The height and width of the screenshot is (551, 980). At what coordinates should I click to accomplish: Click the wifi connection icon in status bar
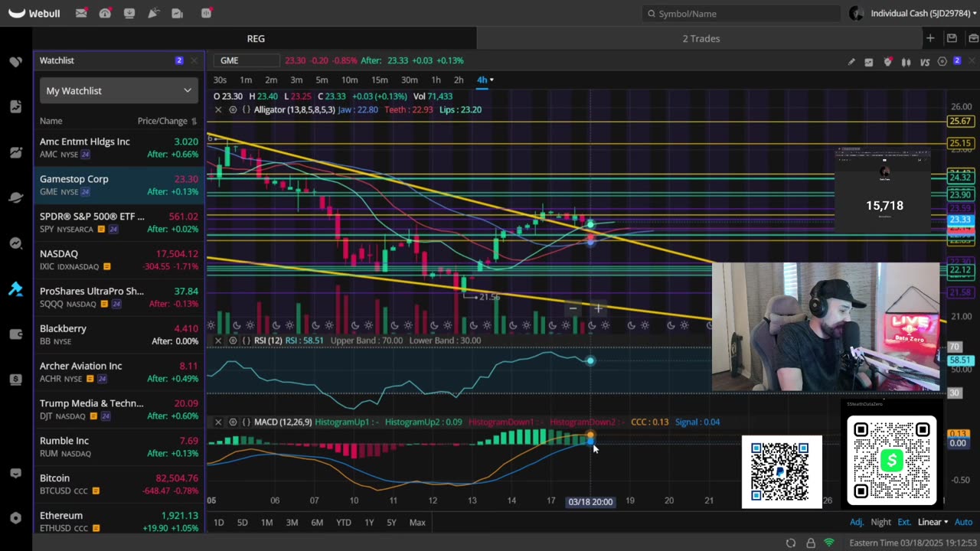click(829, 543)
